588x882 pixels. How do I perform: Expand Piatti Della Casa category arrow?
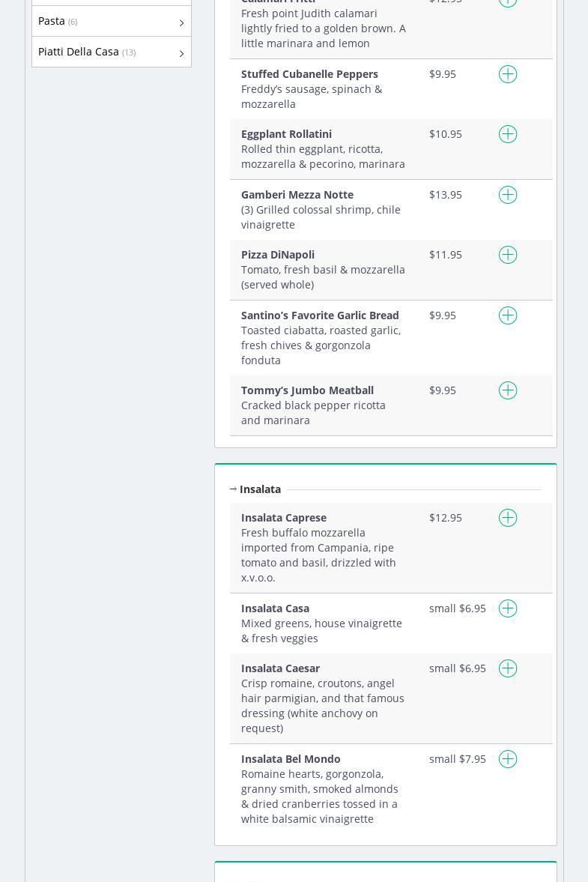click(181, 54)
